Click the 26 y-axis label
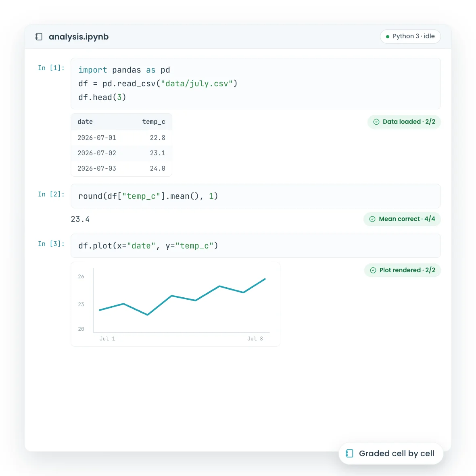 81,277
